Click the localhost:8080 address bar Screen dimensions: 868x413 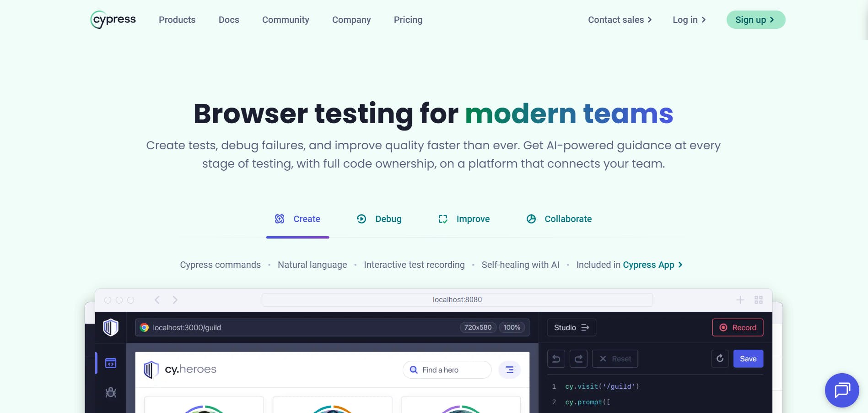(x=458, y=300)
